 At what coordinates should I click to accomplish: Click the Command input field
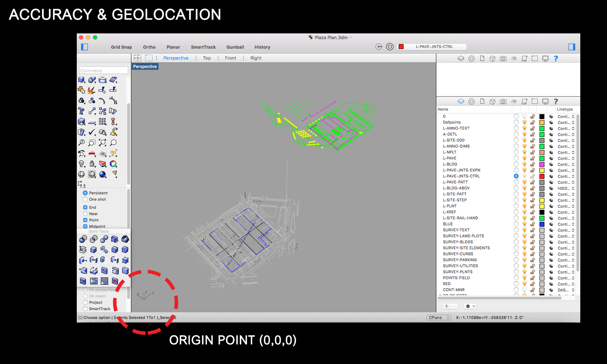(x=103, y=70)
